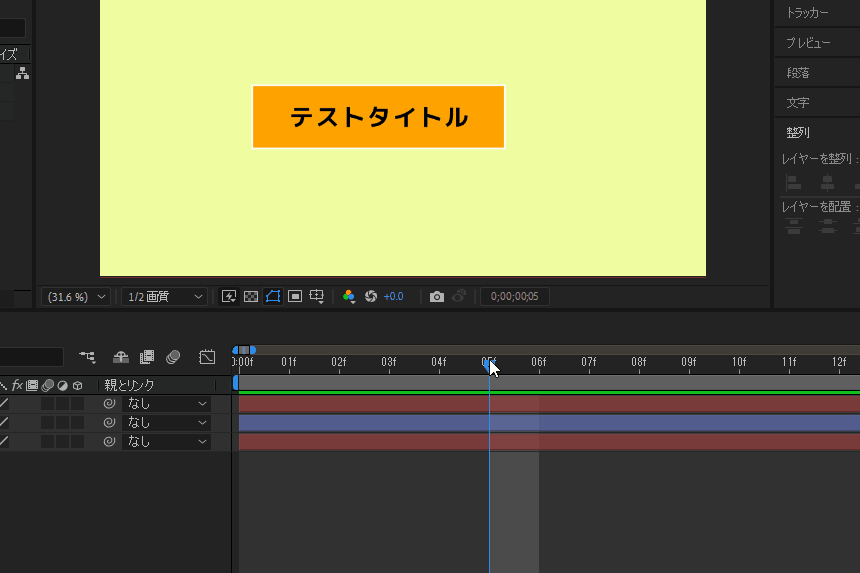Toggle Fast Previews icon in viewer
The width and height of the screenshot is (860, 573).
point(229,297)
